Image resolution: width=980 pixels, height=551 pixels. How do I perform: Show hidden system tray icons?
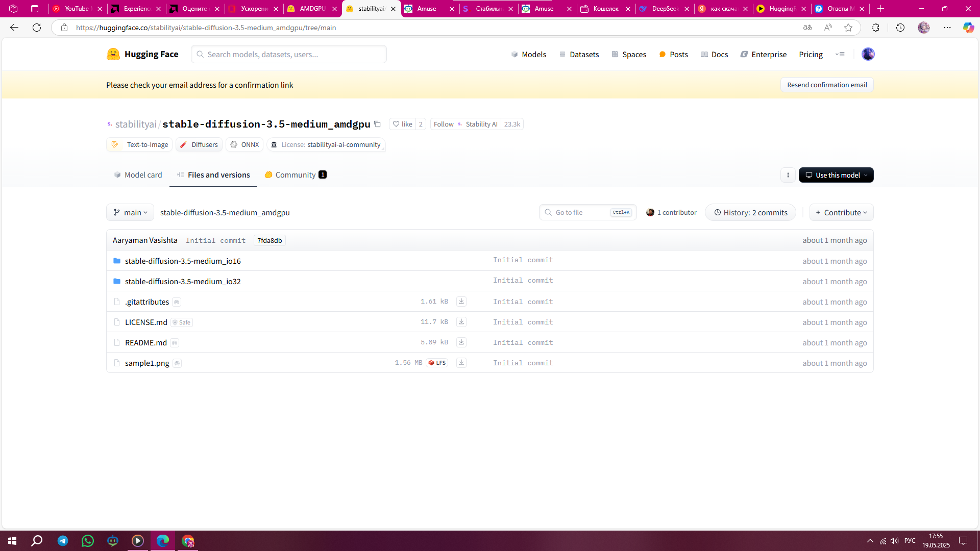870,541
